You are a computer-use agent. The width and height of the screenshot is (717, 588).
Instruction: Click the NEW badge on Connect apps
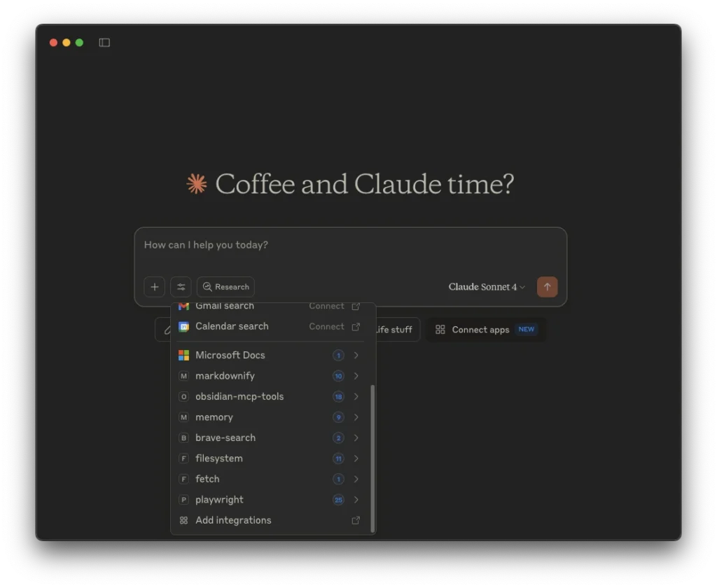pos(527,329)
